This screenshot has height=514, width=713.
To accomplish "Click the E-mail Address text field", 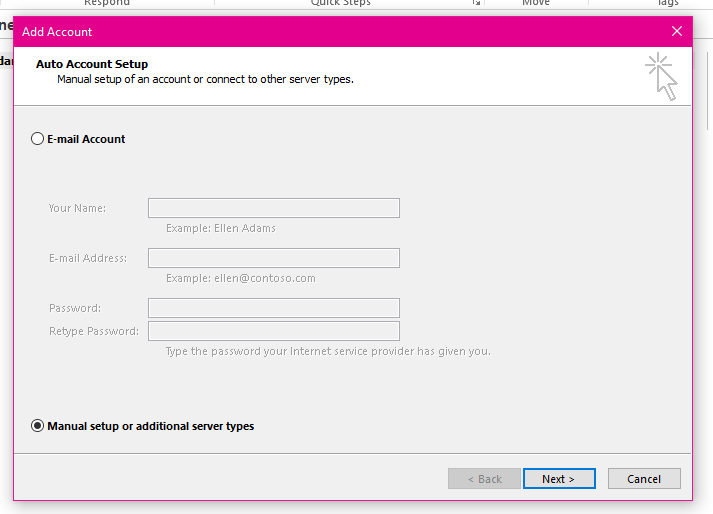I will (274, 258).
